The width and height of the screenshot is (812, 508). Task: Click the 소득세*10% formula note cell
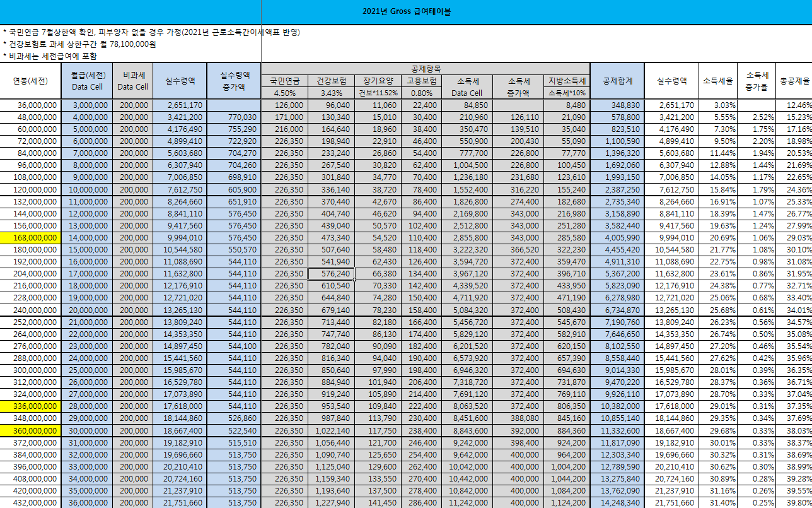[x=566, y=93]
